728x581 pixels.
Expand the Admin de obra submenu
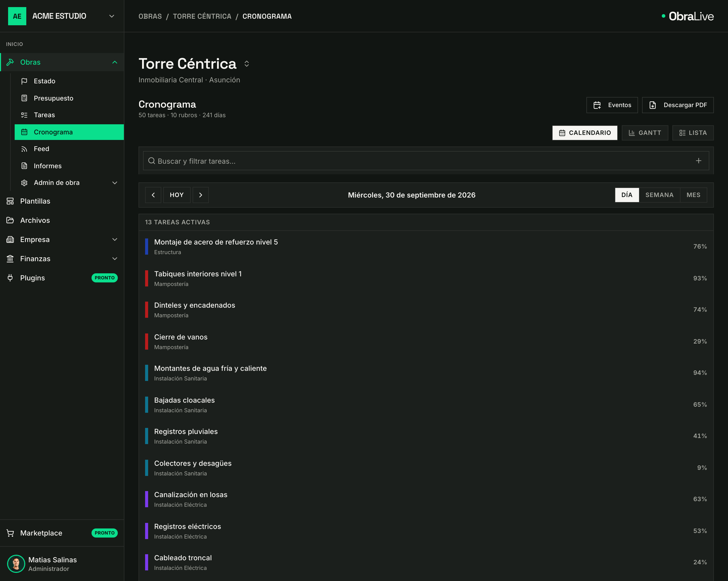coord(115,183)
